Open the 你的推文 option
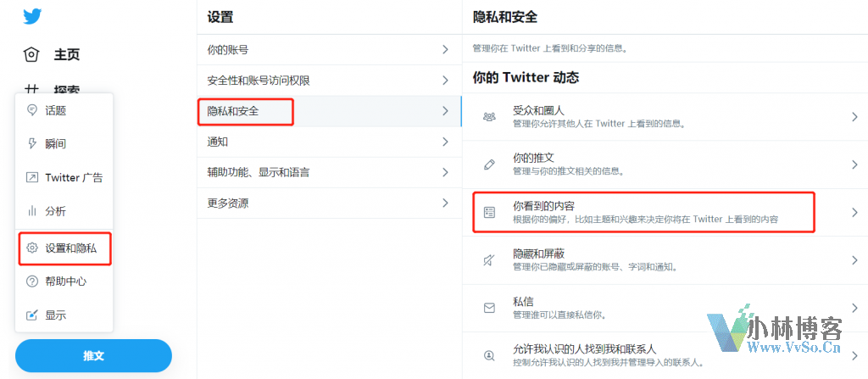 click(665, 164)
